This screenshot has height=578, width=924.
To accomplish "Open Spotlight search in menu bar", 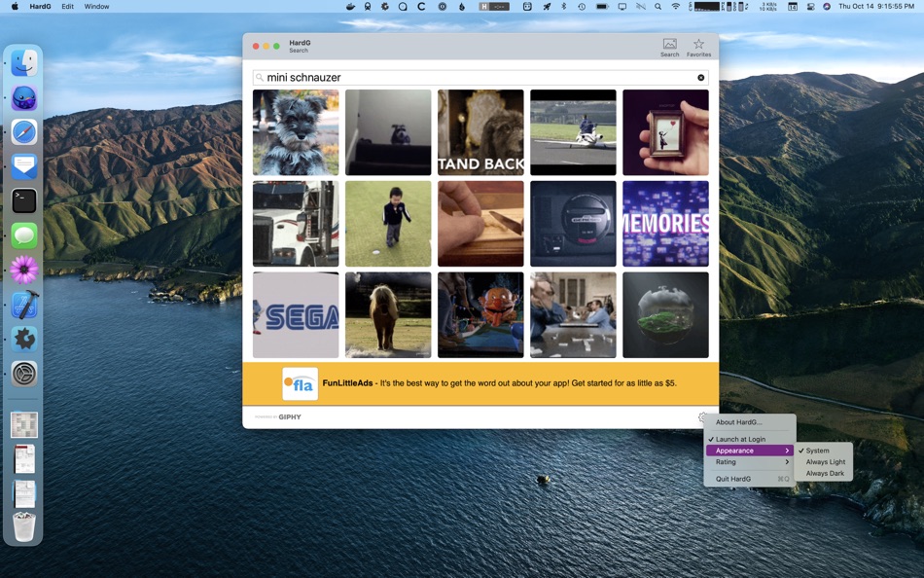I will tap(657, 7).
